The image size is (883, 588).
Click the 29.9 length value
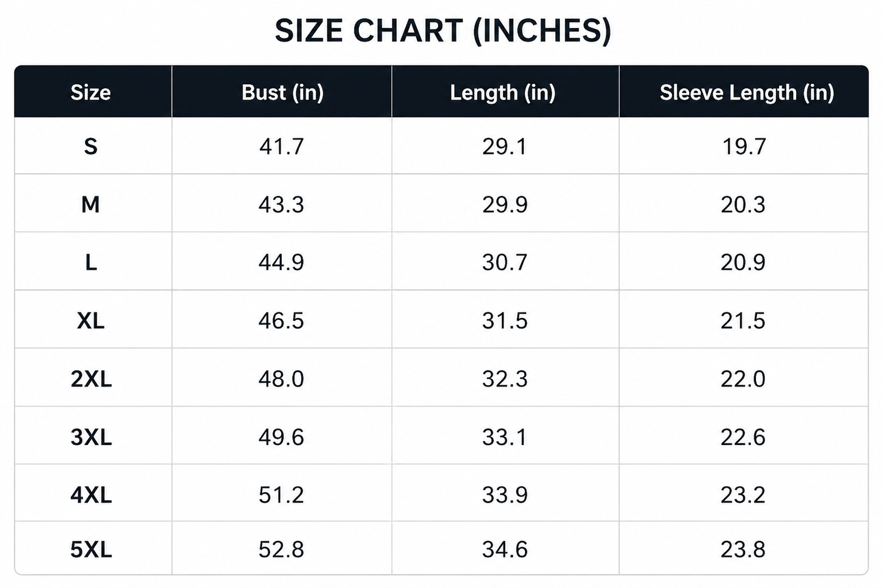pos(505,205)
